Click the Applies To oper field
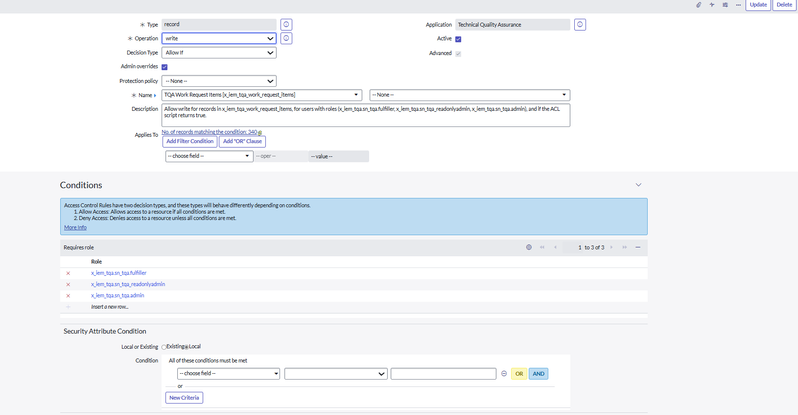The image size is (798, 415). click(x=281, y=156)
